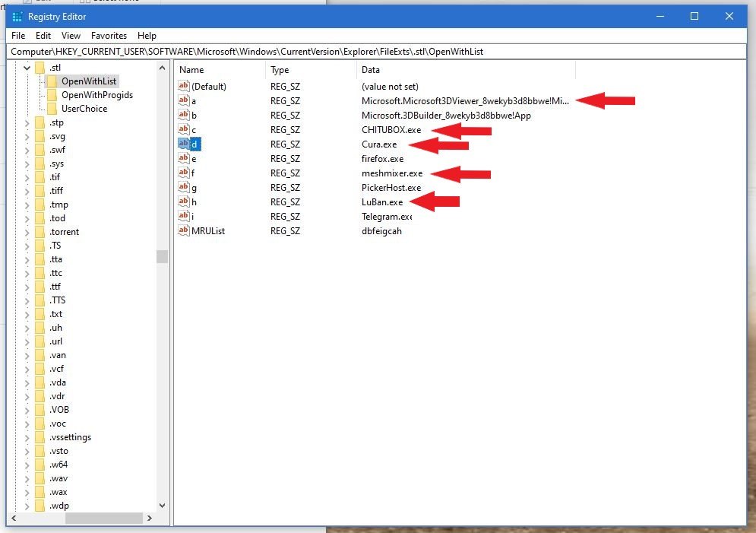Screen dimensions: 756x533
Task: Select the PickerHost.exe data cell
Action: 391,188
